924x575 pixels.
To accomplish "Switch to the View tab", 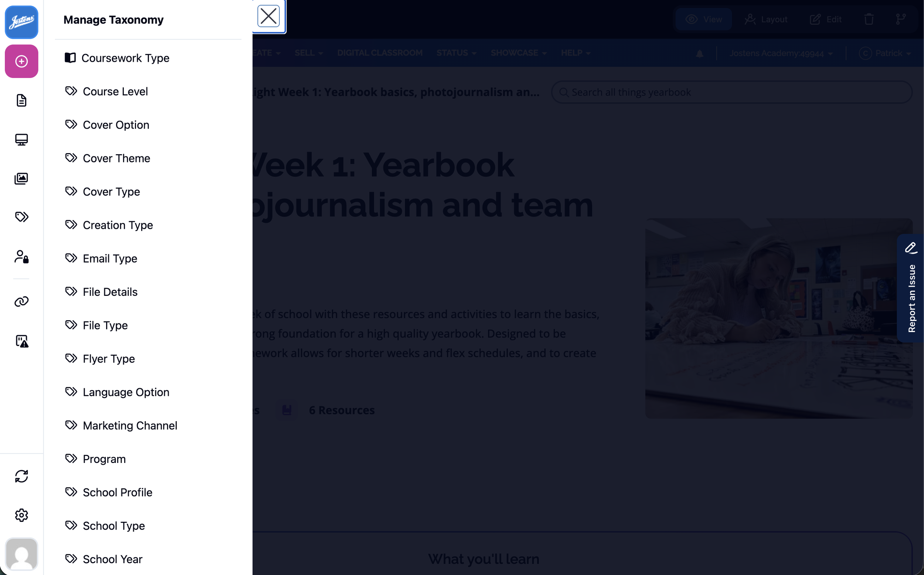I will click(x=704, y=19).
